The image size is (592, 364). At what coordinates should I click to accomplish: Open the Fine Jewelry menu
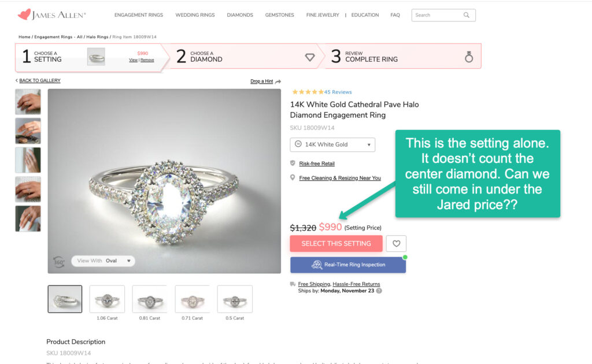tap(323, 15)
